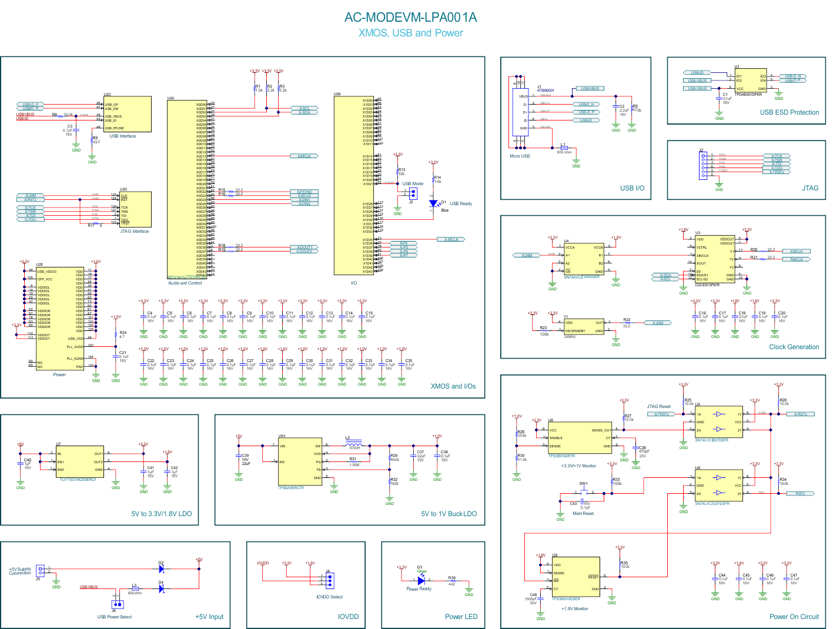Click the L1 600 ohm ferrite in USB I/O
Viewport: 840px width, 629px height.
point(563,148)
